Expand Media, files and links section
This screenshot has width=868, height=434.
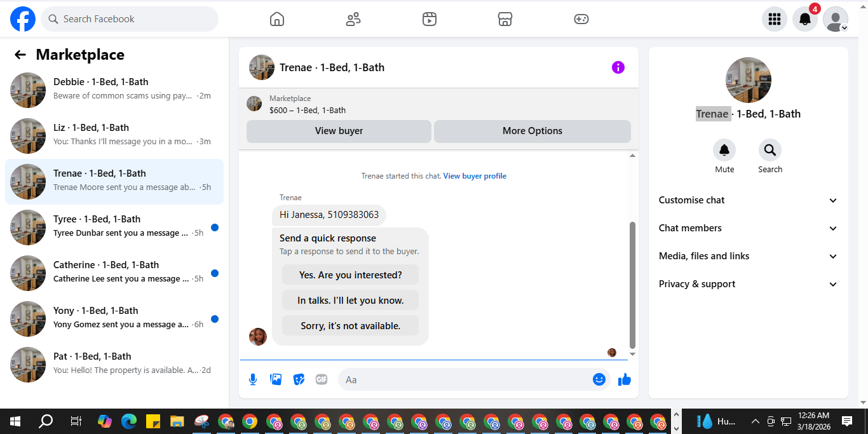point(749,256)
